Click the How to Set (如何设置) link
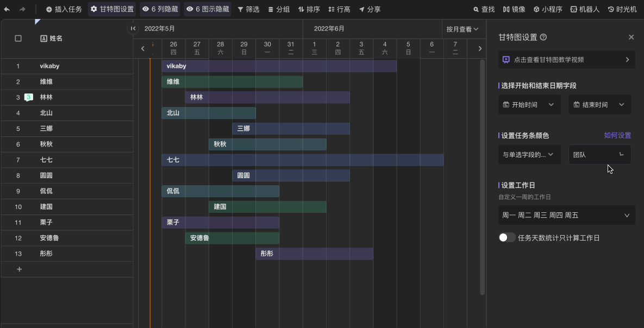This screenshot has height=328, width=644. coord(617,136)
